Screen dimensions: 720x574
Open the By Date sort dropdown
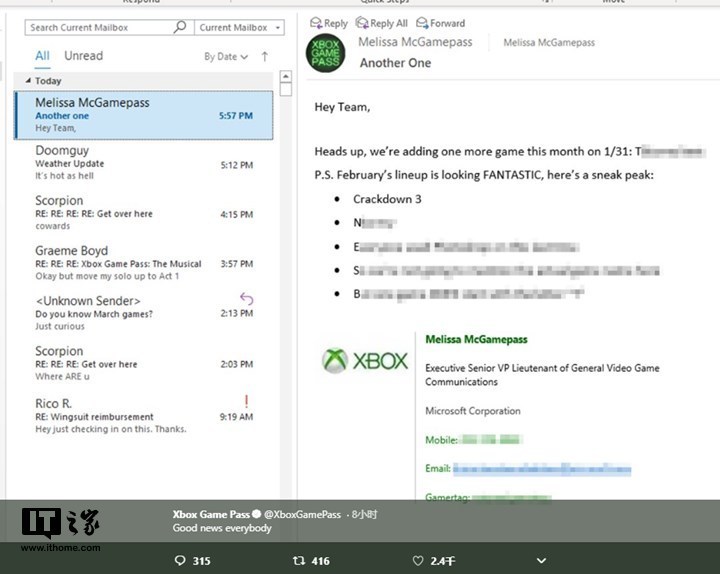coord(226,57)
